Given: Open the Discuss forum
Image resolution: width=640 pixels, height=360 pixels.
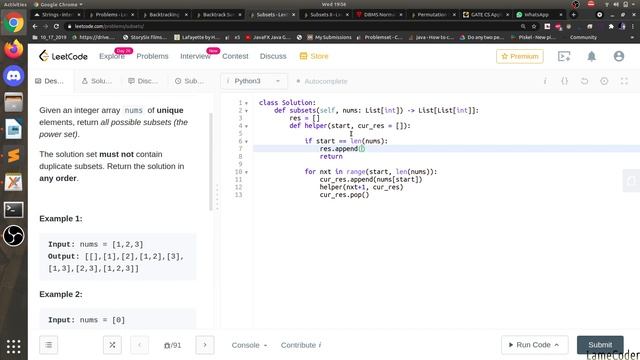Looking at the screenshot, I should coord(273,56).
